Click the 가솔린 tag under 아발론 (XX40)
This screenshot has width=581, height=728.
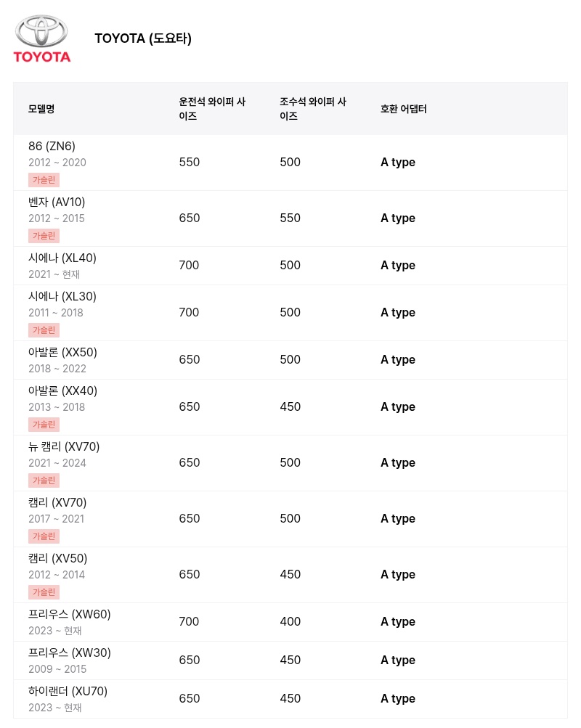[x=44, y=425]
